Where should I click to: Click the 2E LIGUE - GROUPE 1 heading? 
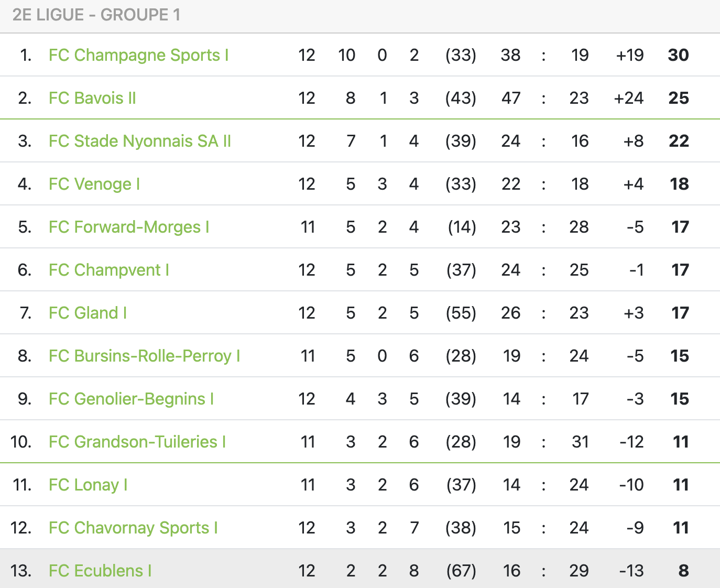coord(96,15)
